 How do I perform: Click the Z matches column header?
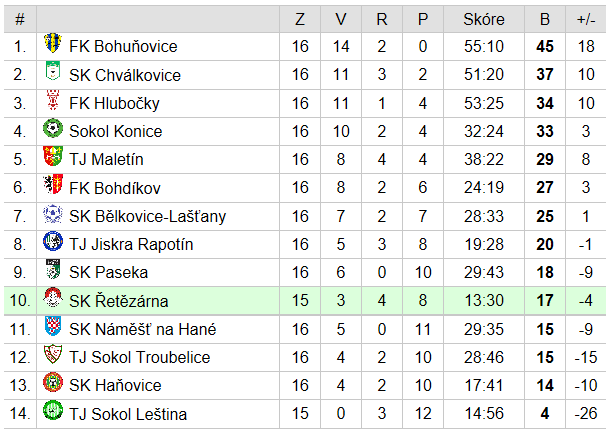pos(300,19)
